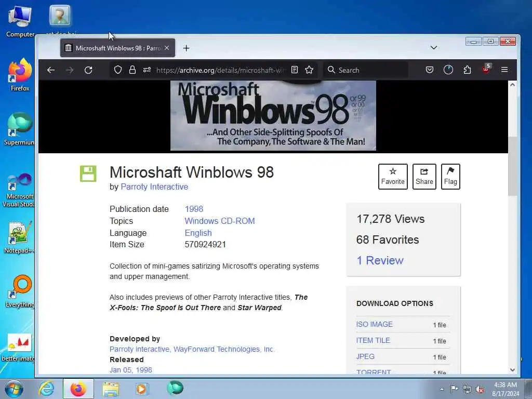The height and width of the screenshot is (399, 532).
Task: Open the tracking protection shield icon
Action: (x=118, y=70)
